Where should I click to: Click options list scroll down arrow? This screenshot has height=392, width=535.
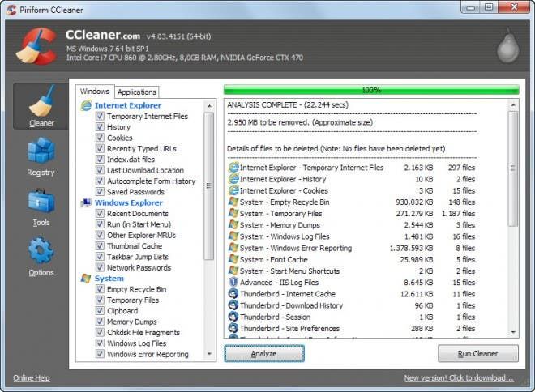(209, 354)
